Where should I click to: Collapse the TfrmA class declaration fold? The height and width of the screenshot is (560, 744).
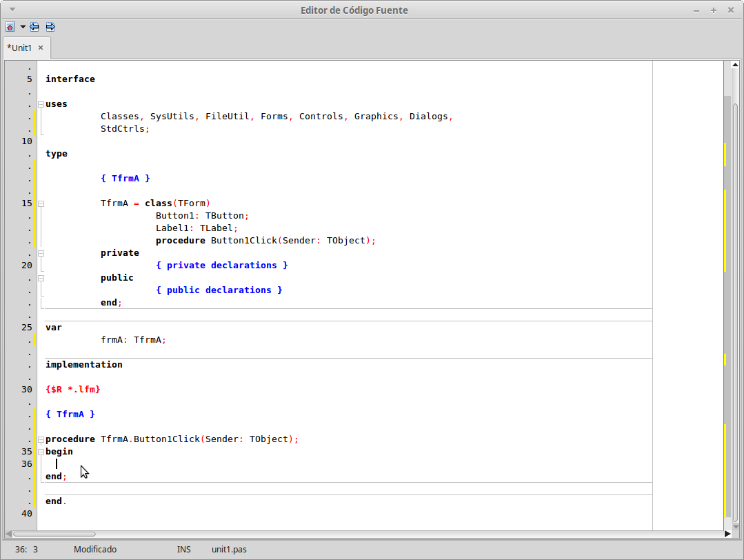point(41,203)
